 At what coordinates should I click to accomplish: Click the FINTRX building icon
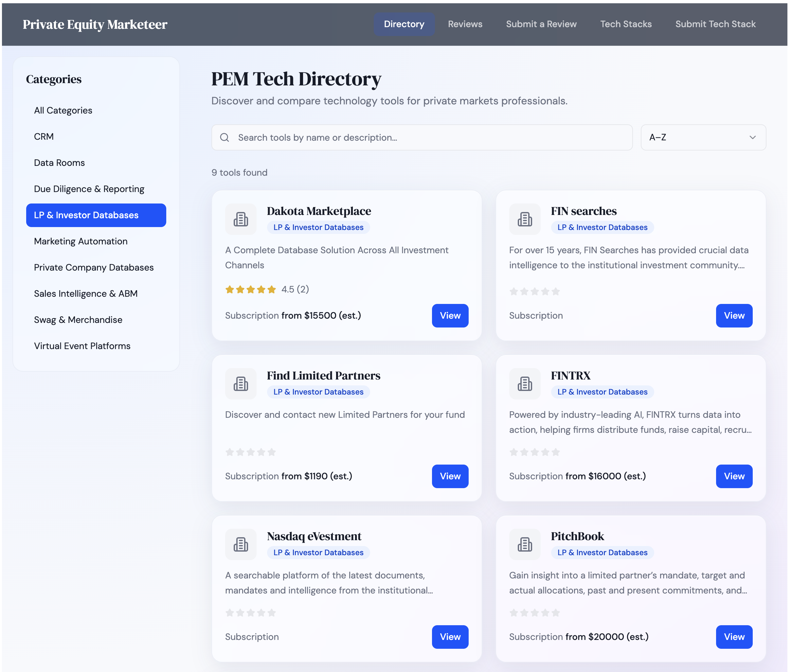pyautogui.click(x=524, y=384)
